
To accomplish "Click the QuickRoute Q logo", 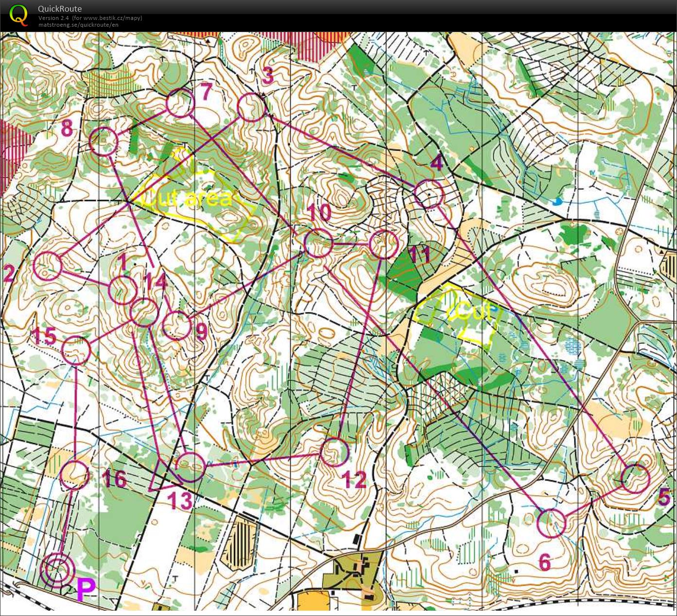I will point(18,15).
